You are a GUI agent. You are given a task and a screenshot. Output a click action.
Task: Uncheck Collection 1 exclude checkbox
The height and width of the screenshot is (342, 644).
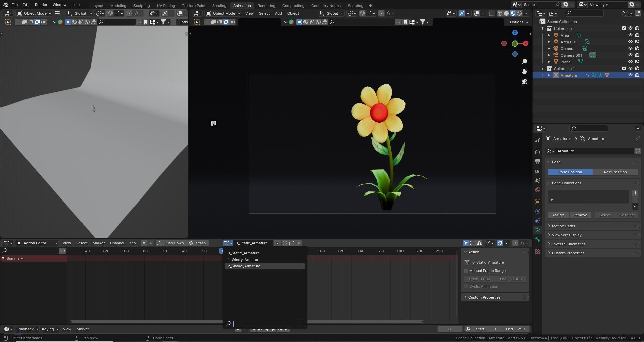click(624, 68)
